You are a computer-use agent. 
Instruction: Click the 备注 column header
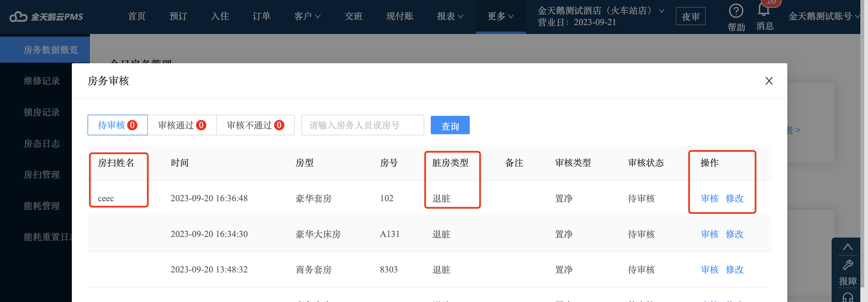pyautogui.click(x=514, y=163)
